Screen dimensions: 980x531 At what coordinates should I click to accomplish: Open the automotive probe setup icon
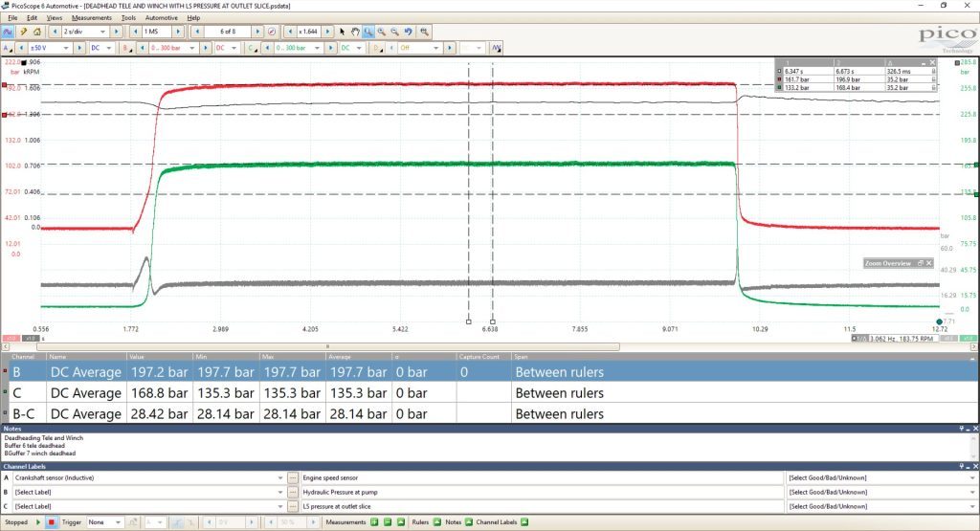(x=23, y=32)
